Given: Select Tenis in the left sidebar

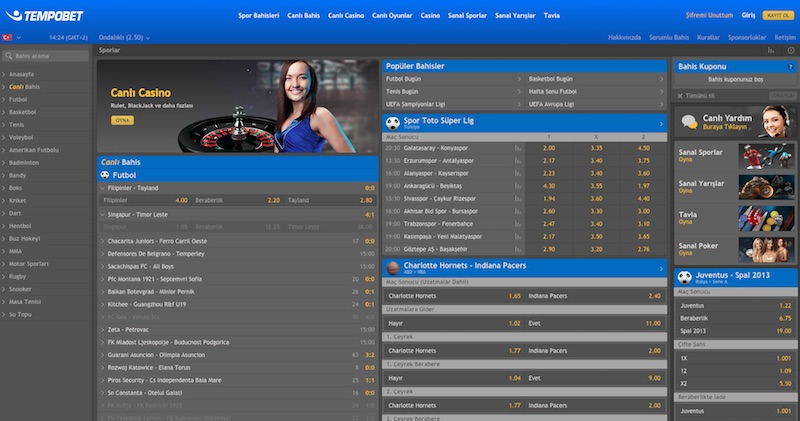Looking at the screenshot, I should [x=16, y=125].
